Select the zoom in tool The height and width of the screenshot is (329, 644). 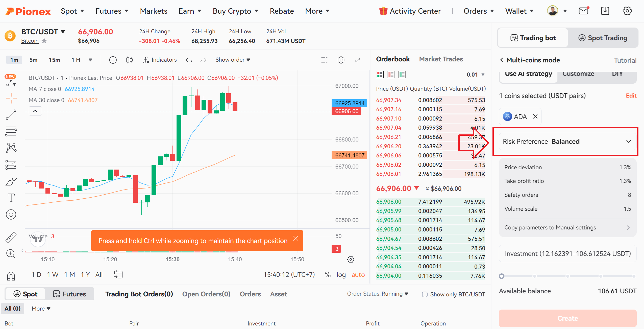point(11,253)
